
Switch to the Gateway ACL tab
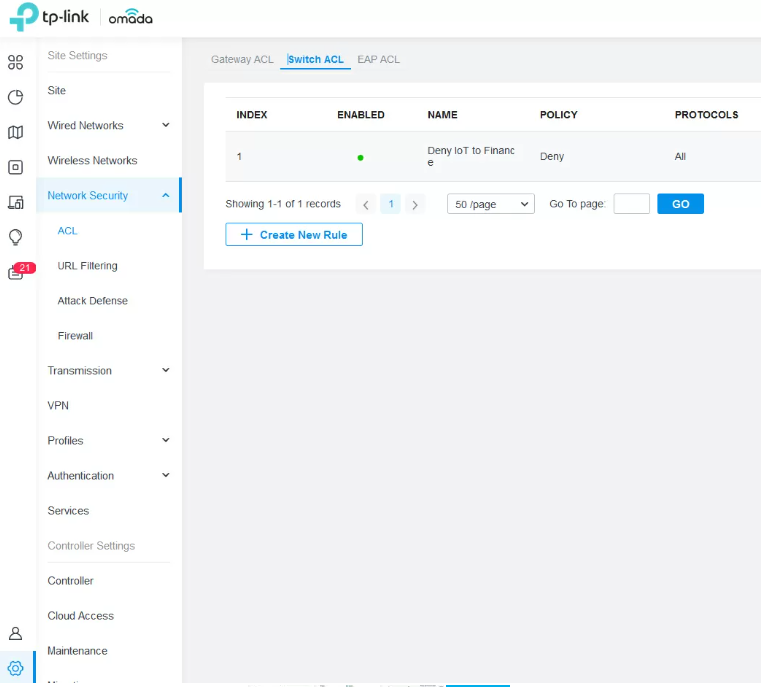[242, 60]
